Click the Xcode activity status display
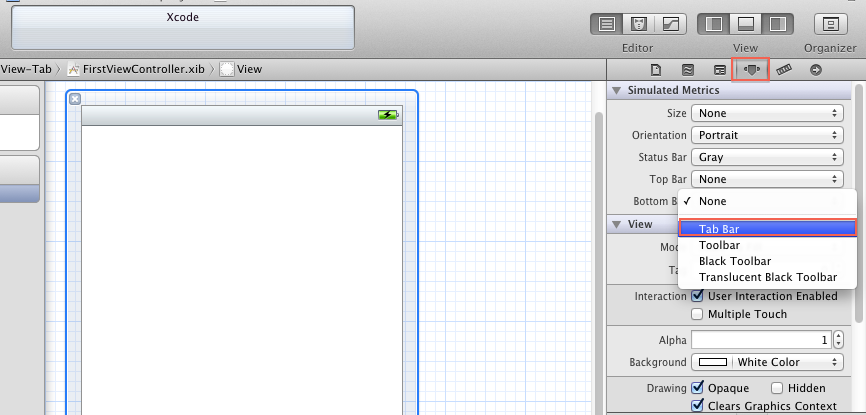866x415 pixels. pyautogui.click(x=183, y=28)
